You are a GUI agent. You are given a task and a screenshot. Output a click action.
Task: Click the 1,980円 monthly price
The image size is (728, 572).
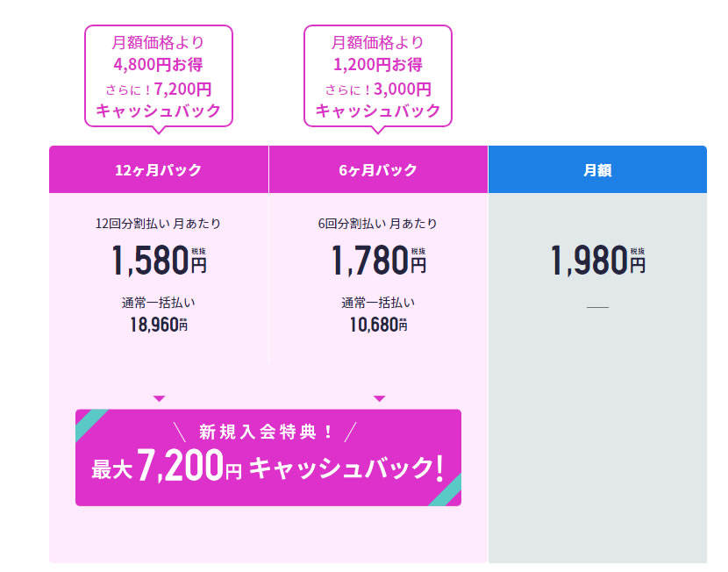597,260
